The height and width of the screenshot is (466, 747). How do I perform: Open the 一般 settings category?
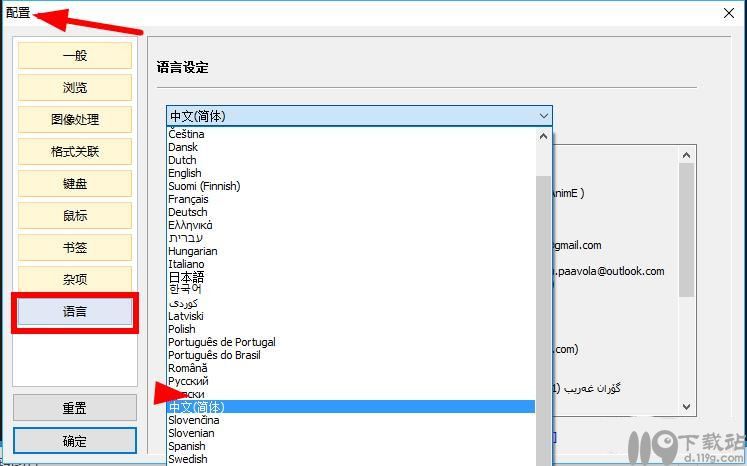tap(75, 55)
